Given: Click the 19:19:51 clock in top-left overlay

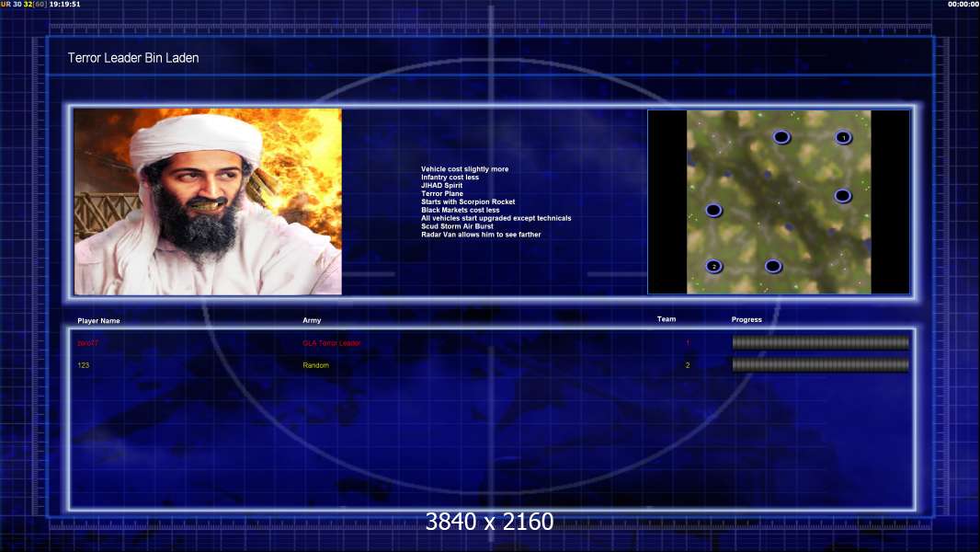Looking at the screenshot, I should click(64, 5).
